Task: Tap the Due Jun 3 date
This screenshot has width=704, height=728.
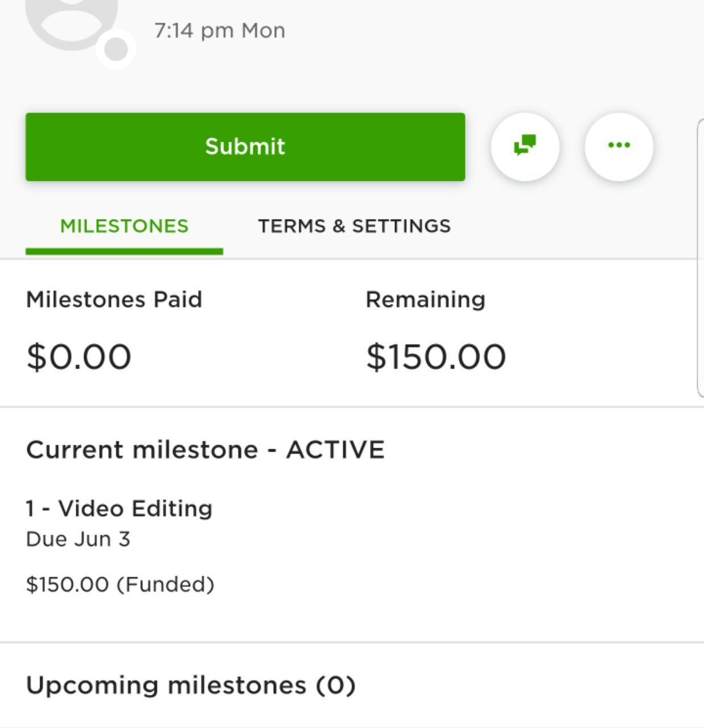Action: tap(78, 539)
